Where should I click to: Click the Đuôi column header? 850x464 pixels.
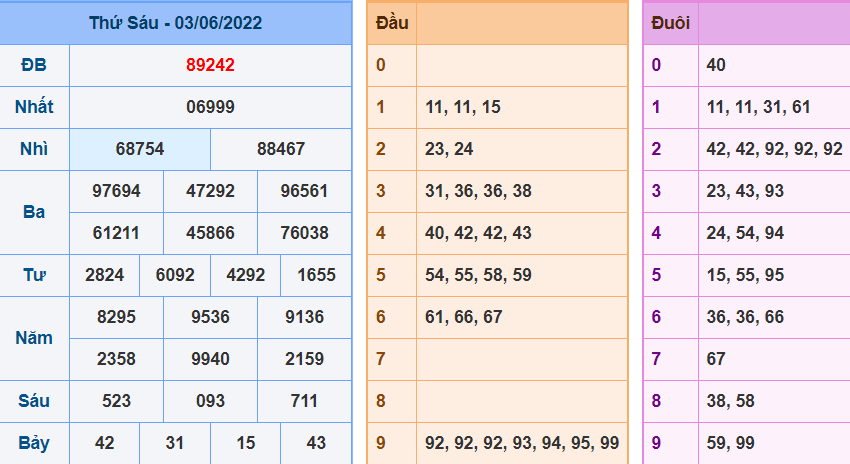click(671, 23)
